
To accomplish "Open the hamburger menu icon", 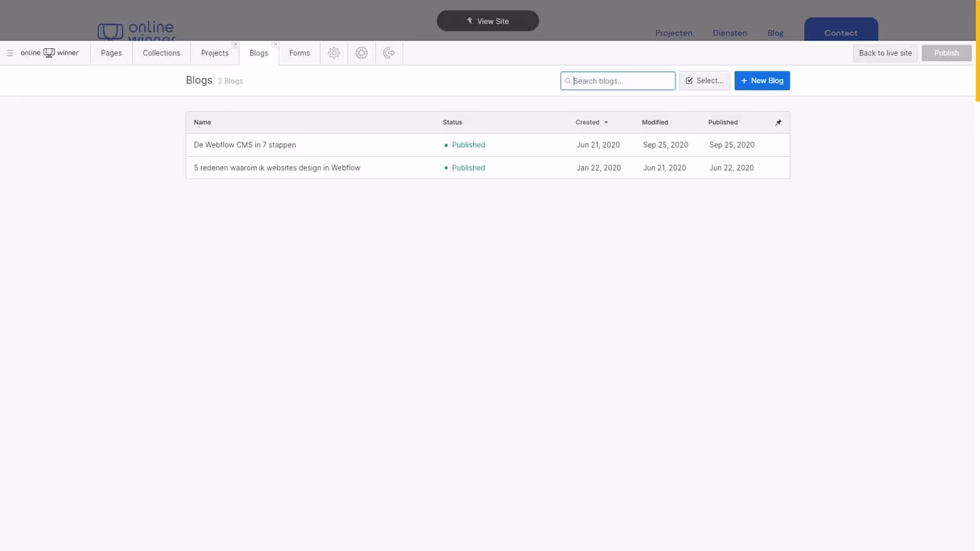I will 10,53.
